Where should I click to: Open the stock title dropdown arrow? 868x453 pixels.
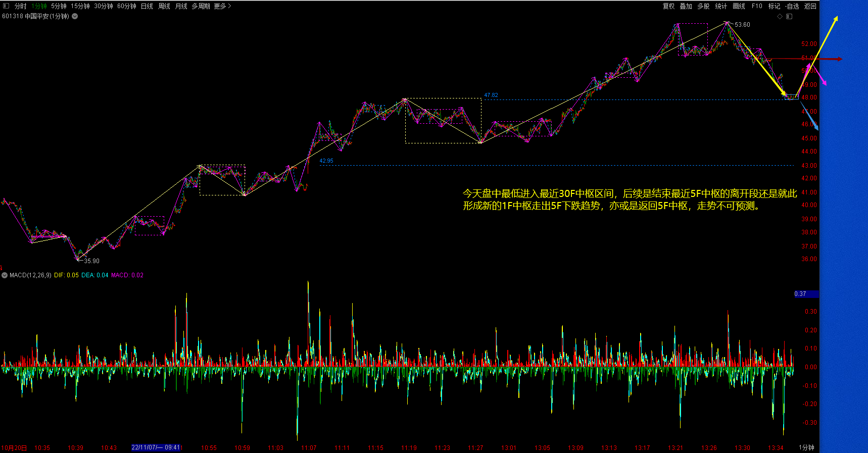coord(75,16)
